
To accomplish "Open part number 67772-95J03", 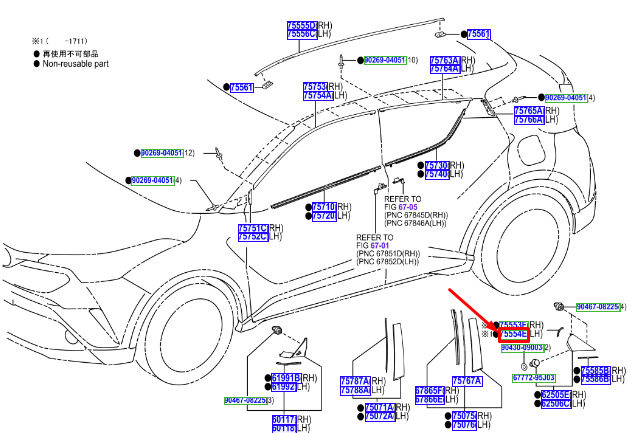I will click(x=534, y=378).
